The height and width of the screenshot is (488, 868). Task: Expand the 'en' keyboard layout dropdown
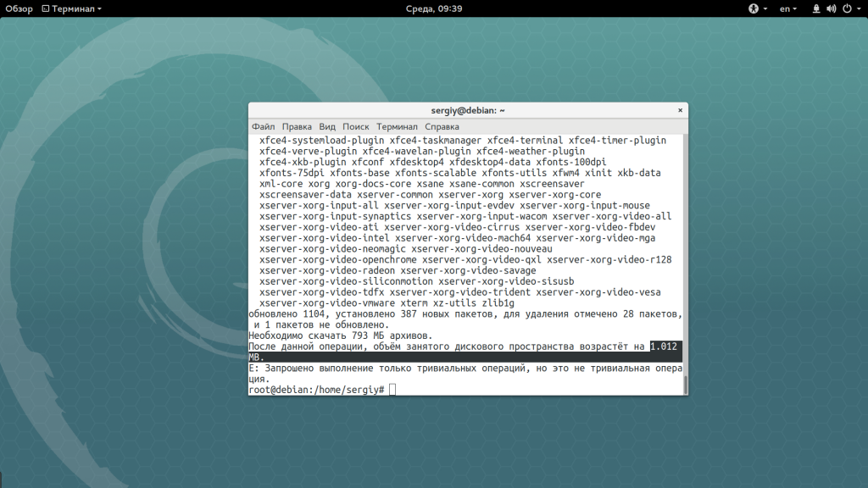coord(788,8)
